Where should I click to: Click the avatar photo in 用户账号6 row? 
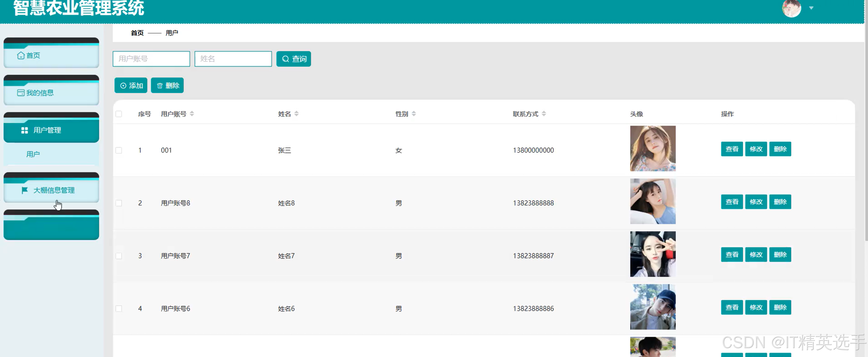653,307
